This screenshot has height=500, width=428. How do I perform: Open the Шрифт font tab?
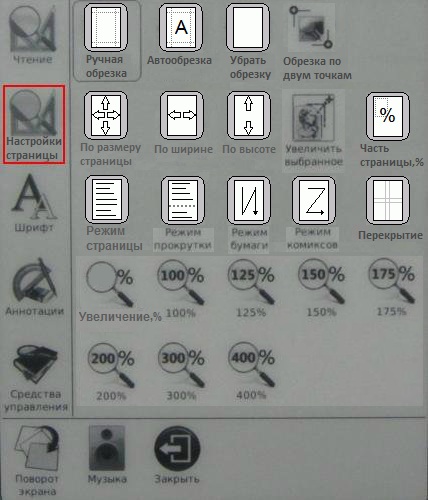[x=34, y=202]
